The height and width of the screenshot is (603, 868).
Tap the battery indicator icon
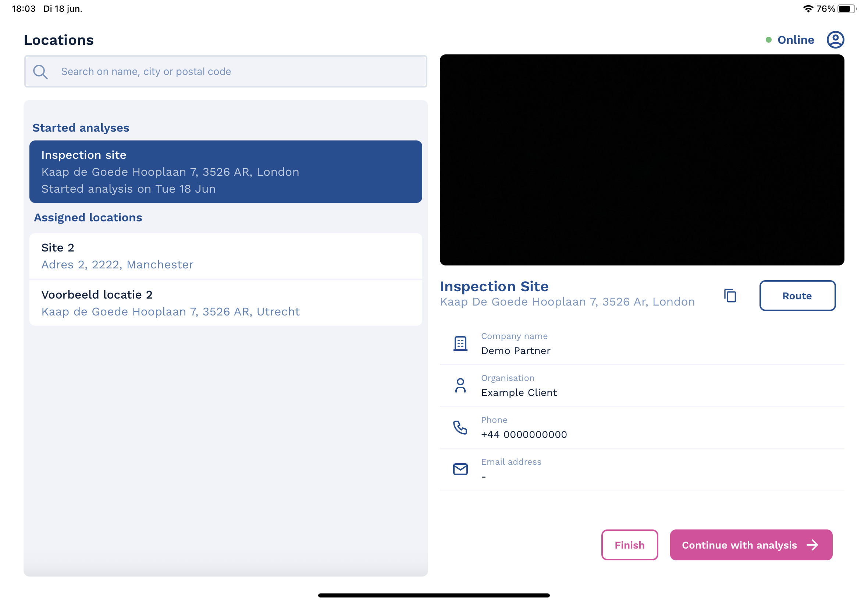(x=846, y=9)
